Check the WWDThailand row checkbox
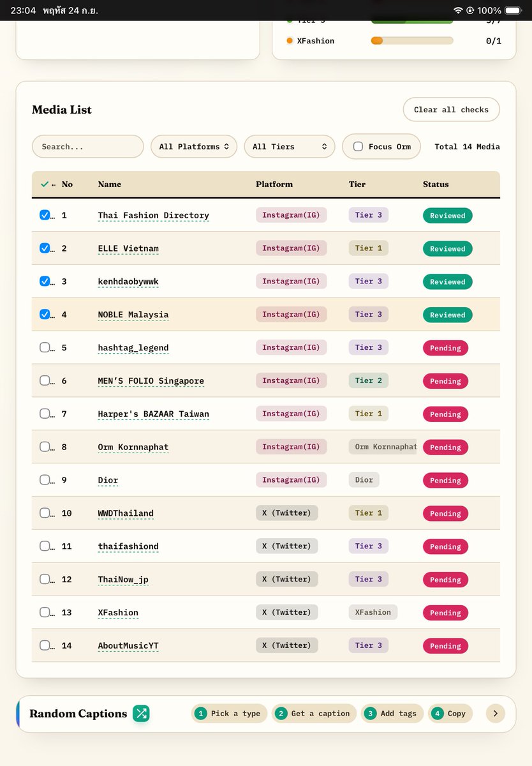Image resolution: width=532 pixels, height=766 pixels. point(45,513)
